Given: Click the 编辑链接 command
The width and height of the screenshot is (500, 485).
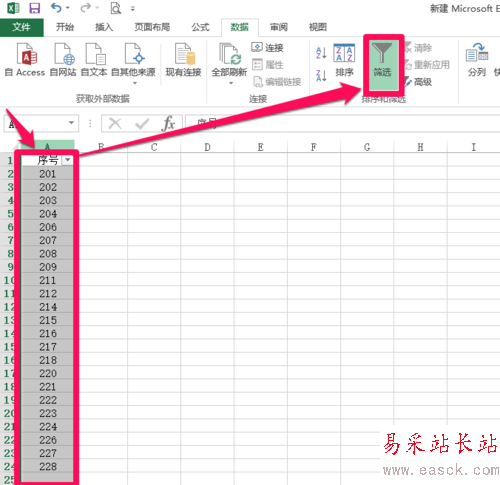Looking at the screenshot, I should click(277, 82).
